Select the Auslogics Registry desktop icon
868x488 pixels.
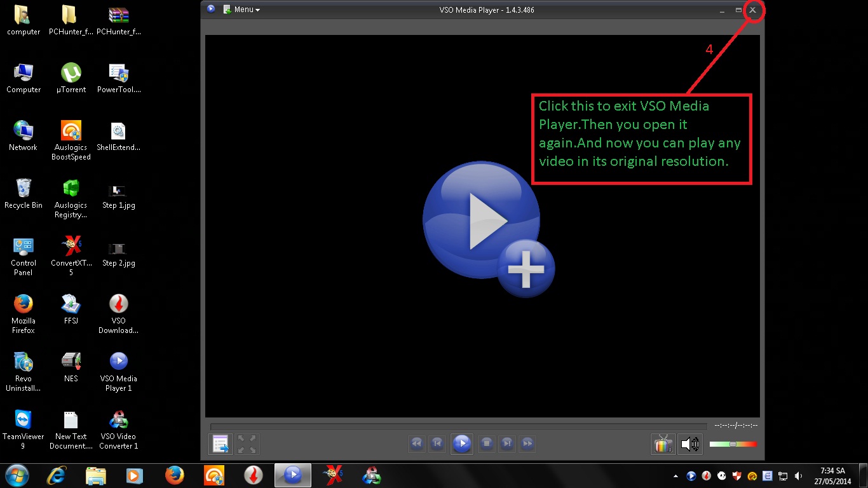[71, 198]
